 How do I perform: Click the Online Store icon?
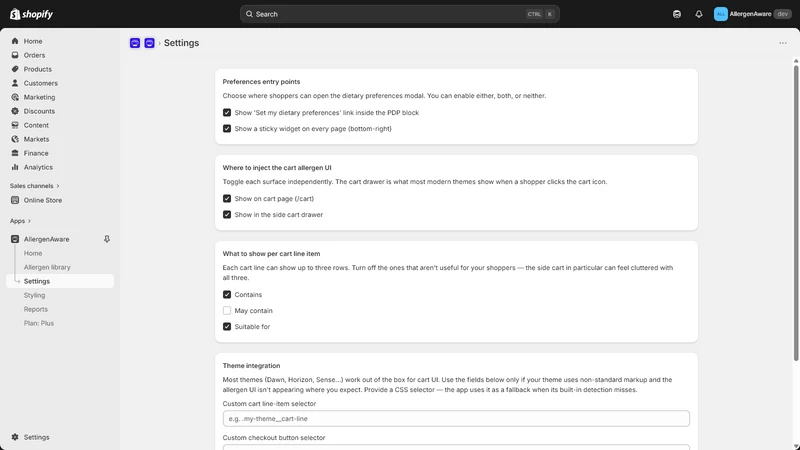coord(15,201)
